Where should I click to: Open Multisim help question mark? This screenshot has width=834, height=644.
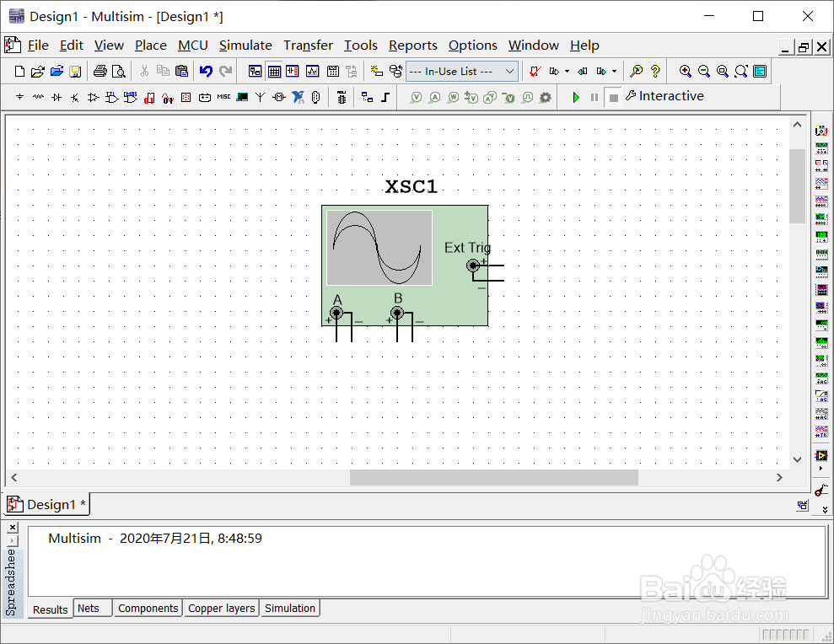655,72
